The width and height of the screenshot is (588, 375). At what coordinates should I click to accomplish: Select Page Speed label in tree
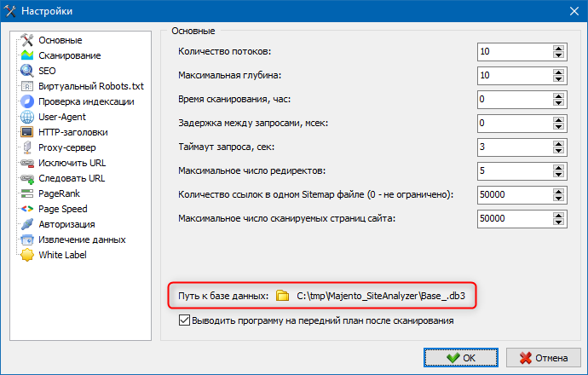coord(62,209)
